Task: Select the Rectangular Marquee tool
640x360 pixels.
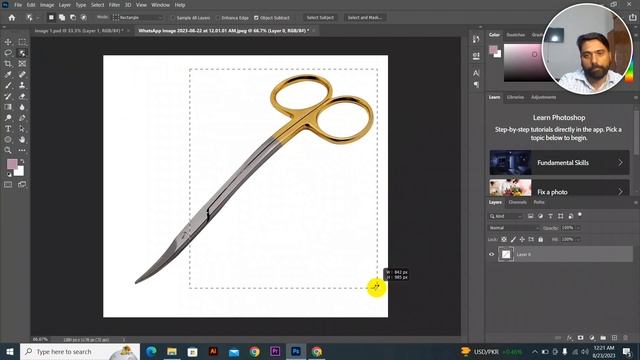Action: 22,42
